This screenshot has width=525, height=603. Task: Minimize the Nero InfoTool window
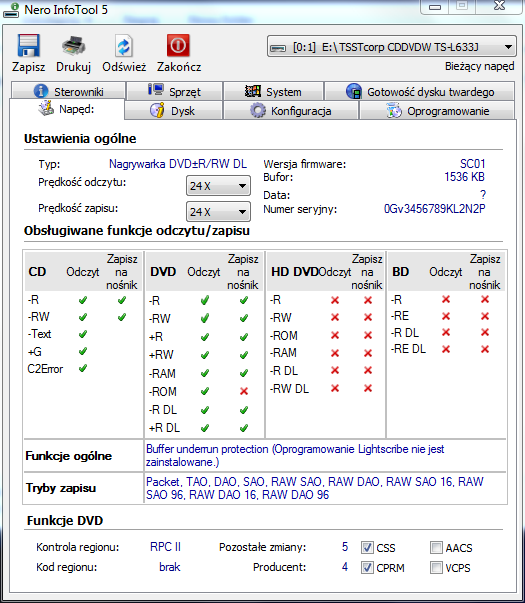pos(435,7)
